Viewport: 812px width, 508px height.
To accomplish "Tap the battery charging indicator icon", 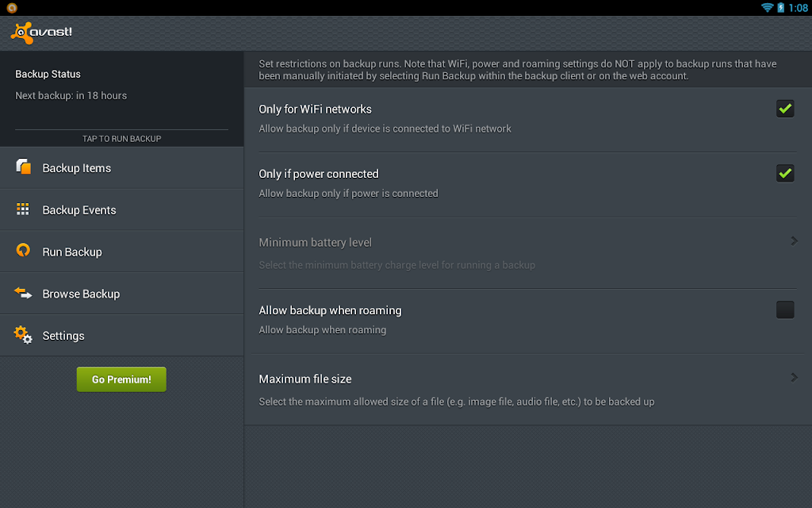I will [x=780, y=8].
